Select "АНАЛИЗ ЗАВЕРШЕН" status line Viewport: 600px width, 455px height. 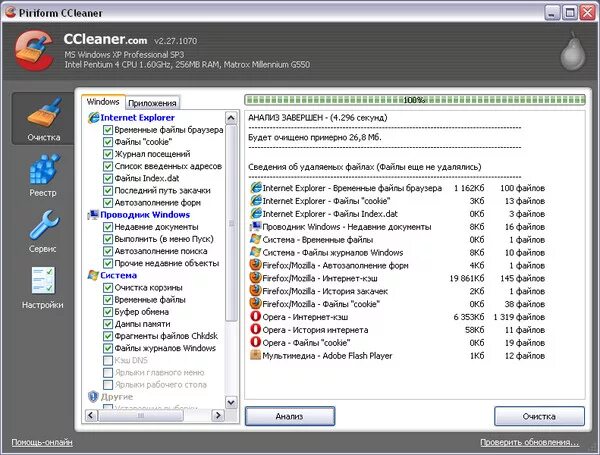coord(318,117)
